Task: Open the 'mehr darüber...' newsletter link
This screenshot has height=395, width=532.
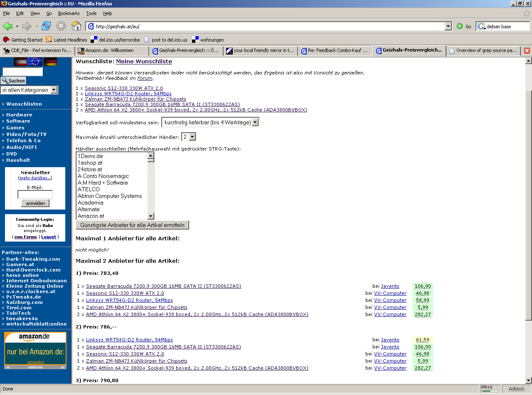Action: click(35, 178)
